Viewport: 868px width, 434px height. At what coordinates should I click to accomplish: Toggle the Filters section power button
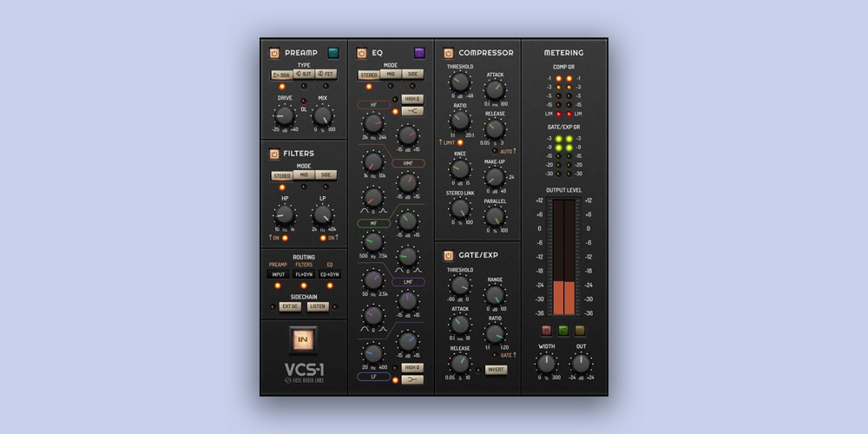point(274,155)
